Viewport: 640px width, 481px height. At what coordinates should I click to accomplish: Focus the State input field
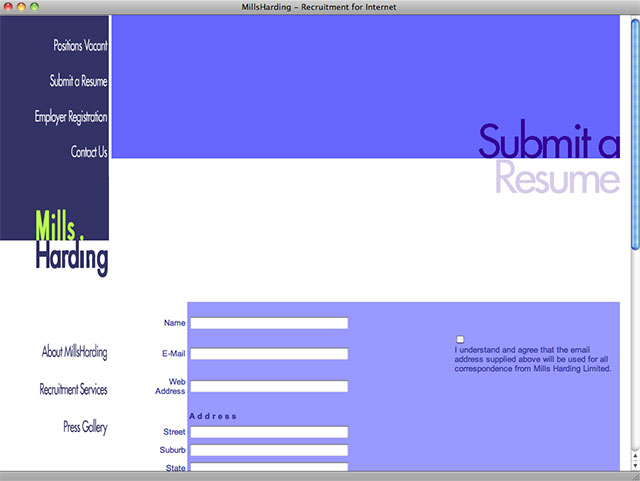click(x=269, y=467)
